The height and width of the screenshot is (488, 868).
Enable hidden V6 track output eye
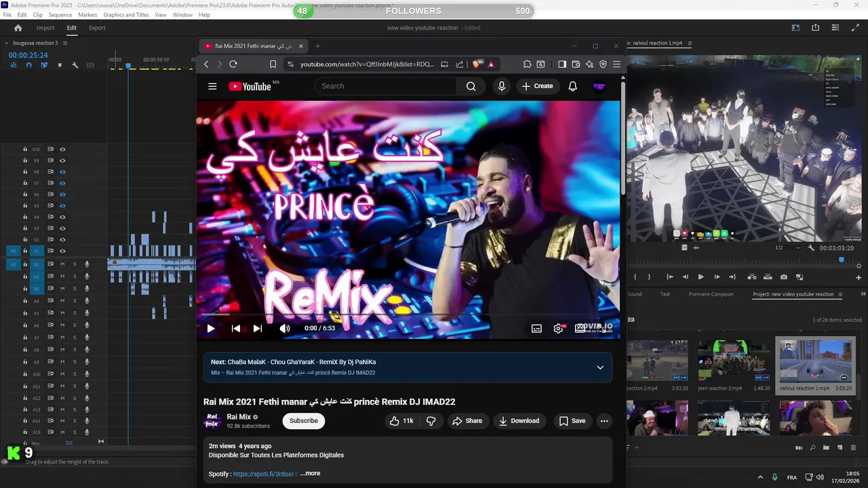point(62,195)
